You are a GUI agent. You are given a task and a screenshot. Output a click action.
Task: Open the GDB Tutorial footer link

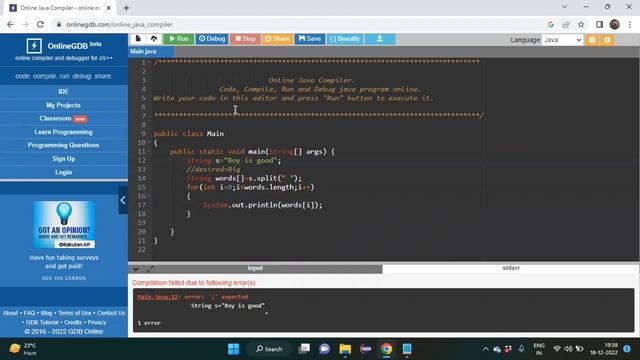point(42,322)
